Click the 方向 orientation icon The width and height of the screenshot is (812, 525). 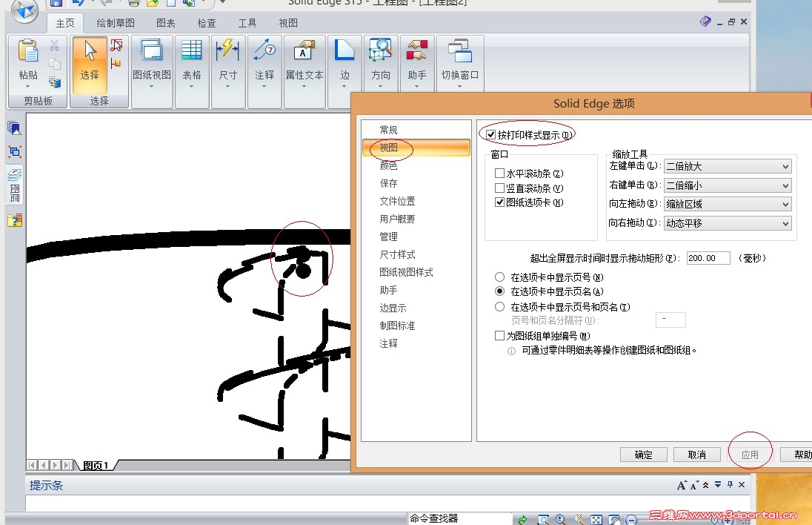click(381, 50)
